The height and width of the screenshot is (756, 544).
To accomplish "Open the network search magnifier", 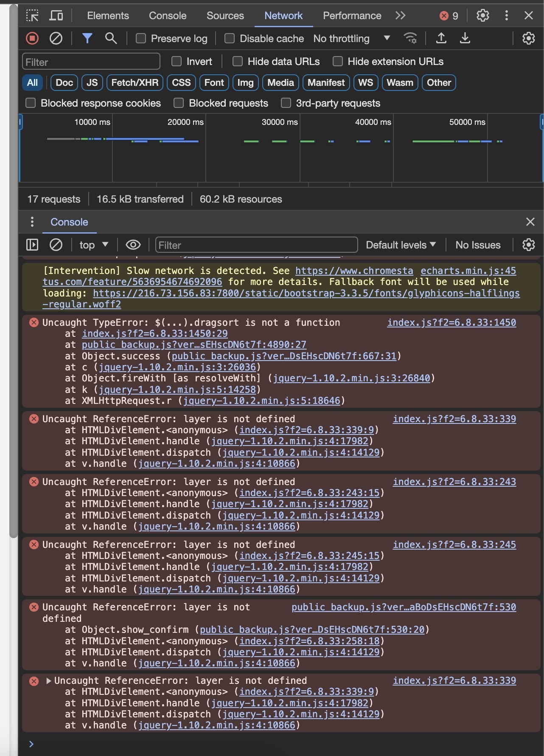I will (x=111, y=39).
